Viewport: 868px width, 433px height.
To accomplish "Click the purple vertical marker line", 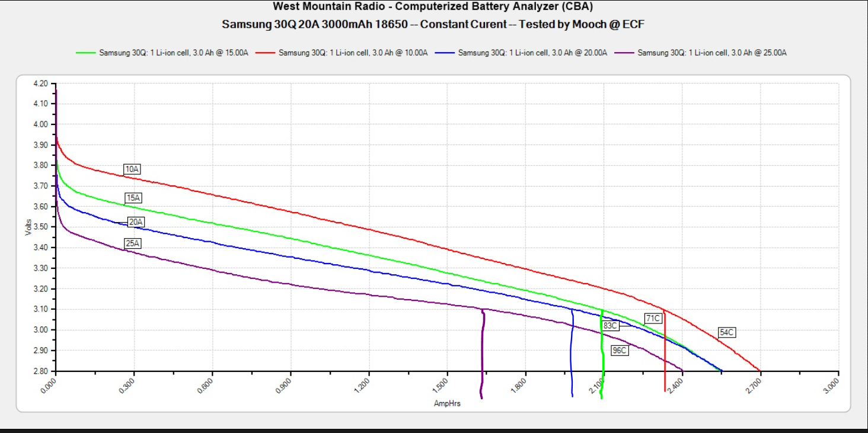I will [x=483, y=355].
